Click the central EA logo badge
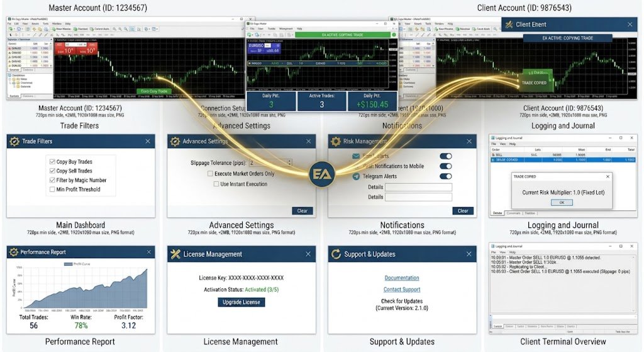 point(321,174)
